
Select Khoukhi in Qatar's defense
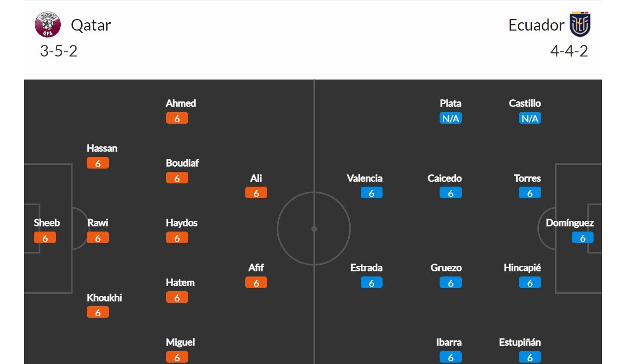click(104, 298)
